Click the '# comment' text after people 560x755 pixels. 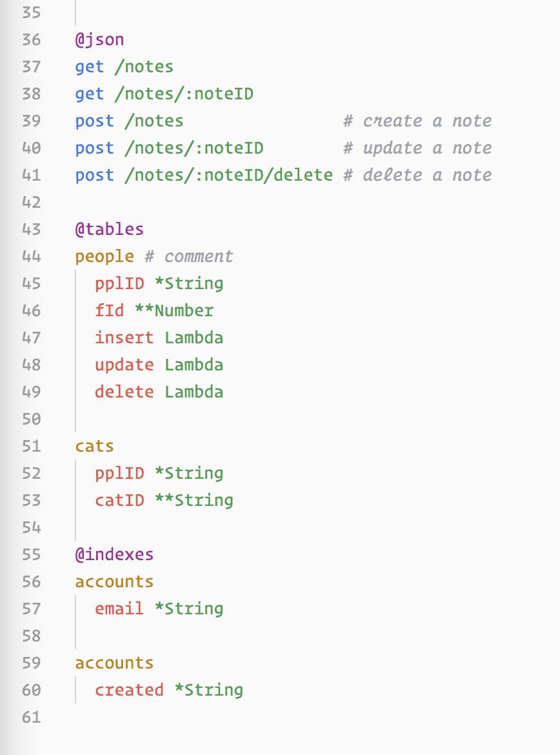coord(189,257)
